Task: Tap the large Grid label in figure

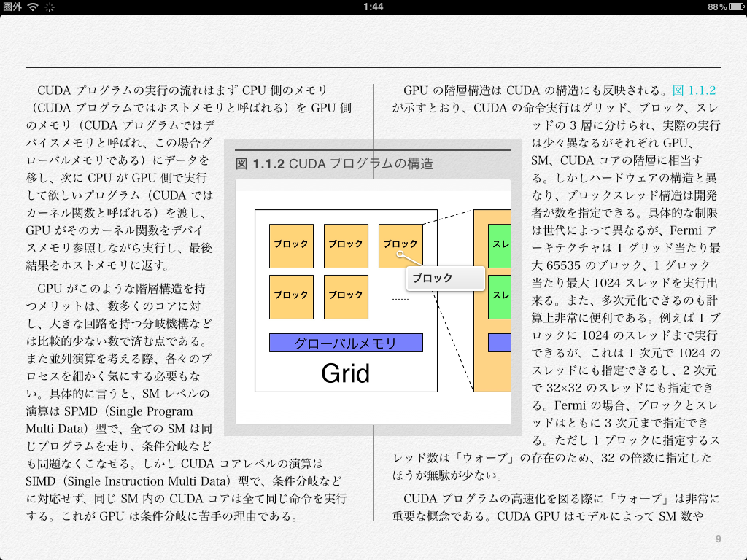Action: pyautogui.click(x=346, y=373)
